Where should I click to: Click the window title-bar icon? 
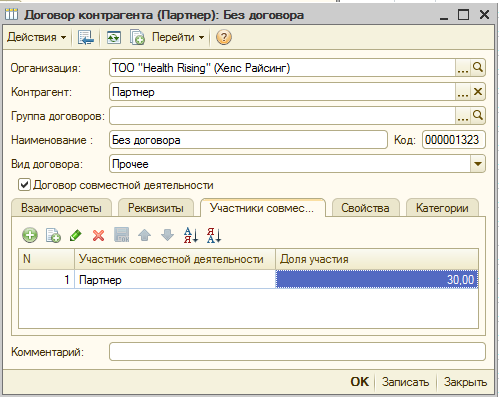(x=11, y=15)
